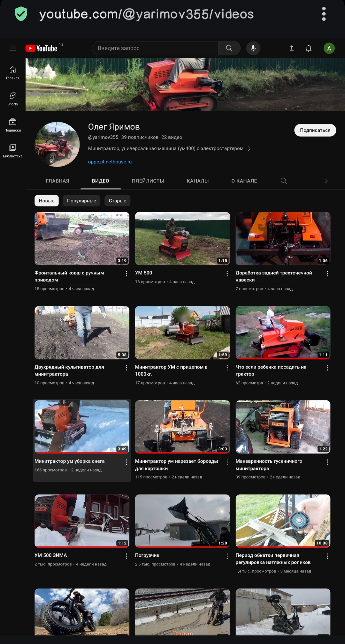Open Библиотека in the sidebar
This screenshot has height=644, width=345.
click(12, 151)
